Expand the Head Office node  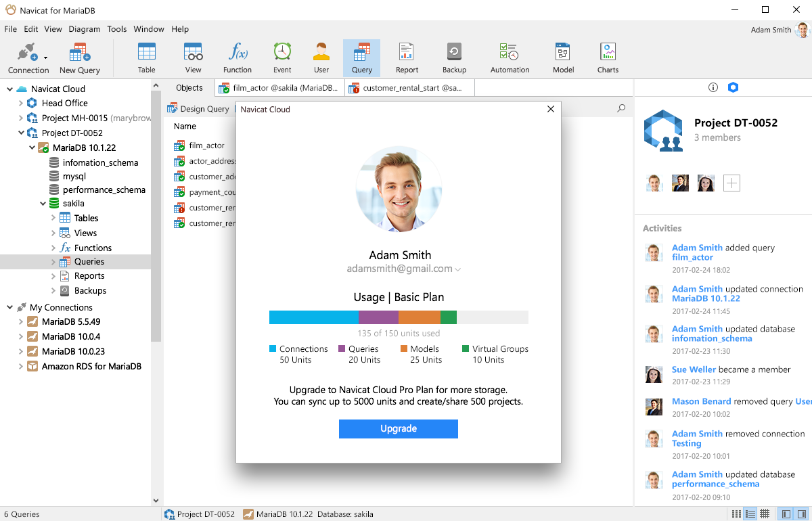pyautogui.click(x=21, y=103)
